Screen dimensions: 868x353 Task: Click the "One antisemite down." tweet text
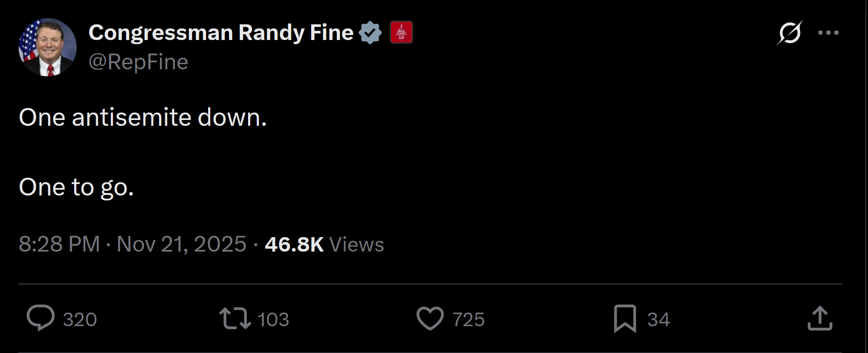point(143,118)
